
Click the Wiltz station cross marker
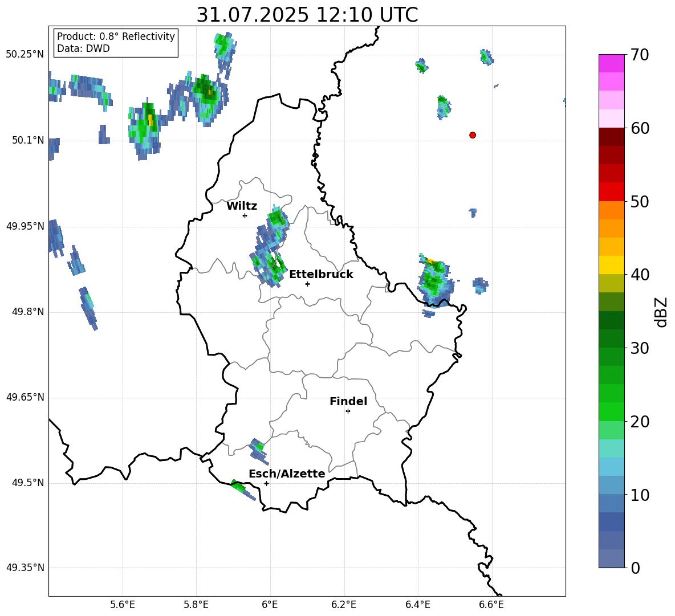(x=245, y=215)
